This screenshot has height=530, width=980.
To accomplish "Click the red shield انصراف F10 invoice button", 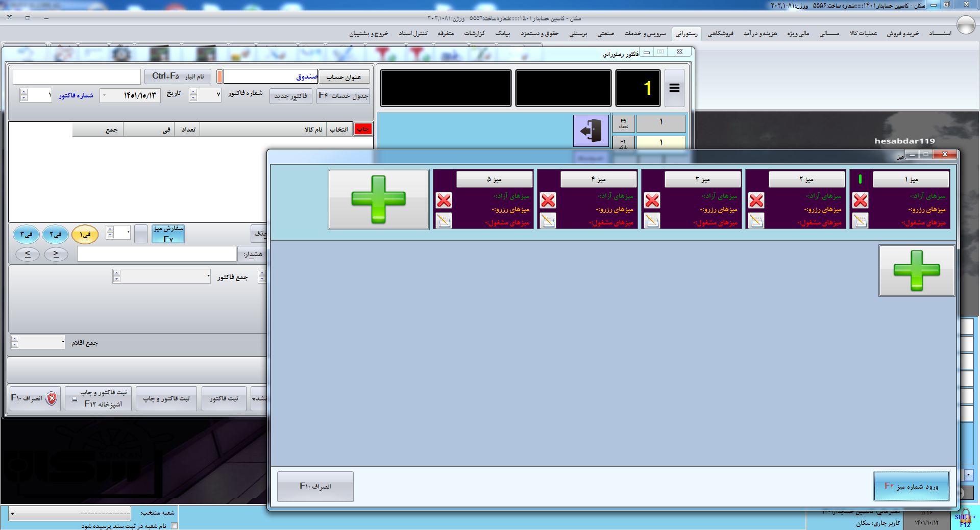I will point(35,398).
